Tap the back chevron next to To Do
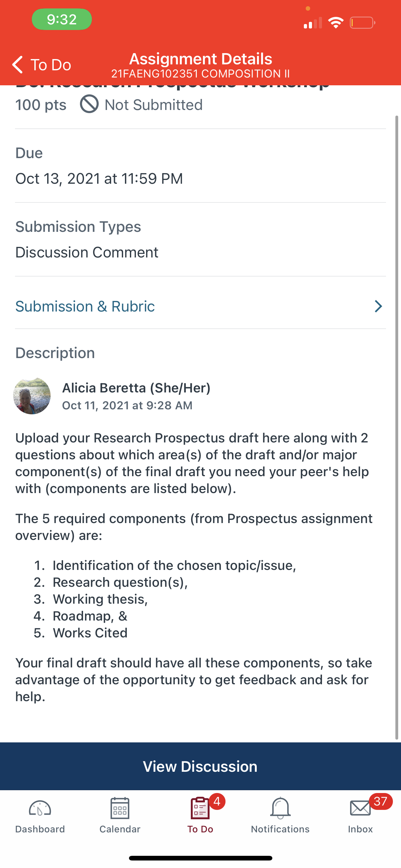 17,64
